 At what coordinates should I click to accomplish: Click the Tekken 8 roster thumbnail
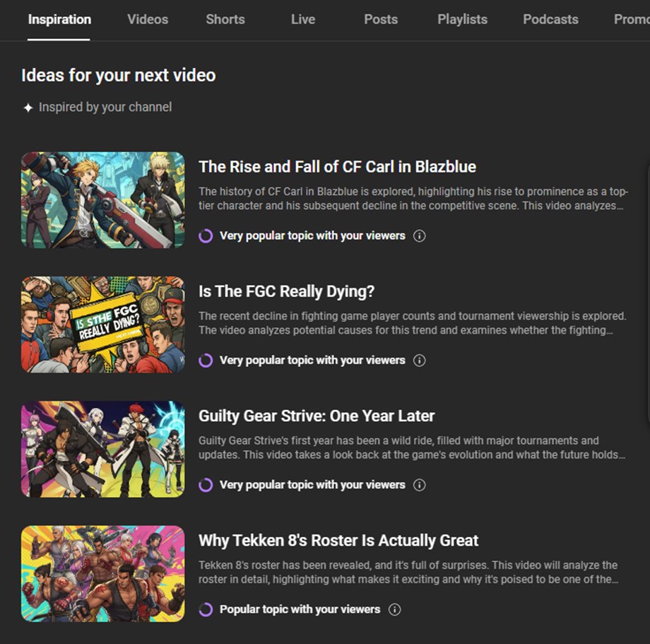click(103, 574)
